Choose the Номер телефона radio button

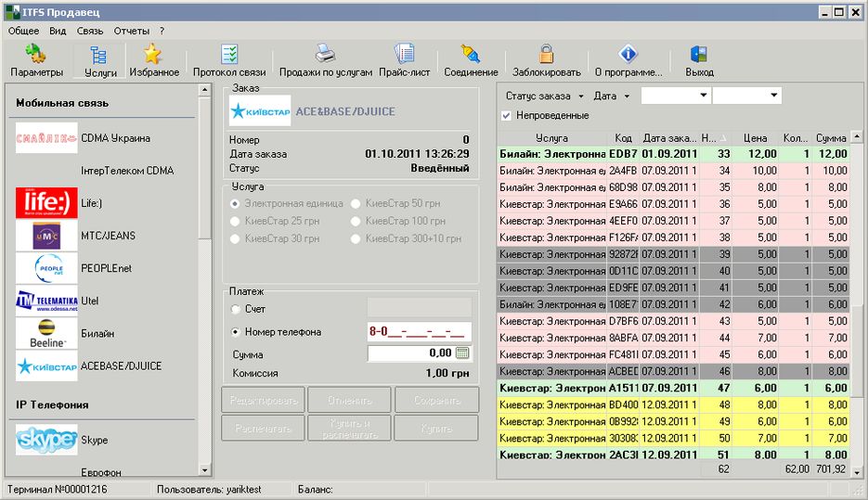[235, 332]
